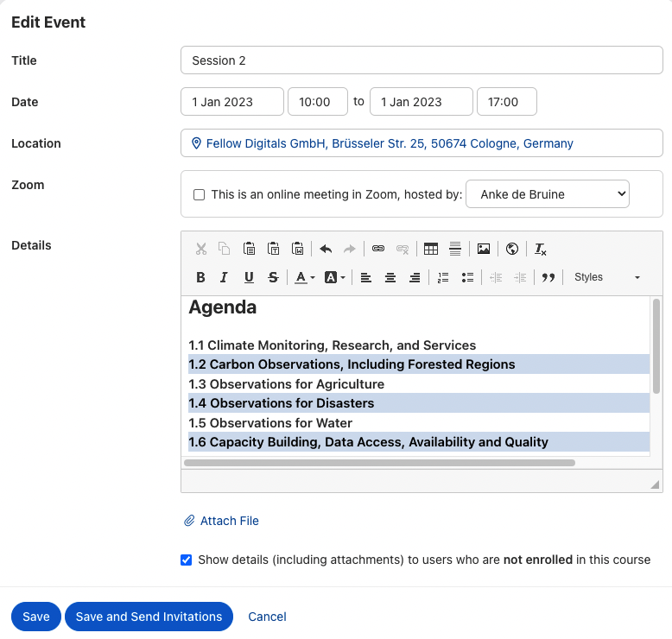Undo the last edit in editor
Image resolution: width=672 pixels, height=639 pixels.
tap(326, 249)
